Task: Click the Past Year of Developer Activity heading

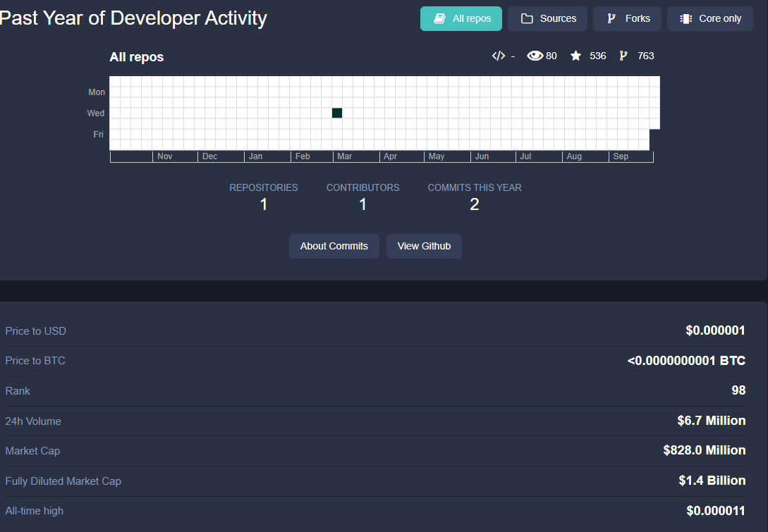Action: [x=133, y=18]
